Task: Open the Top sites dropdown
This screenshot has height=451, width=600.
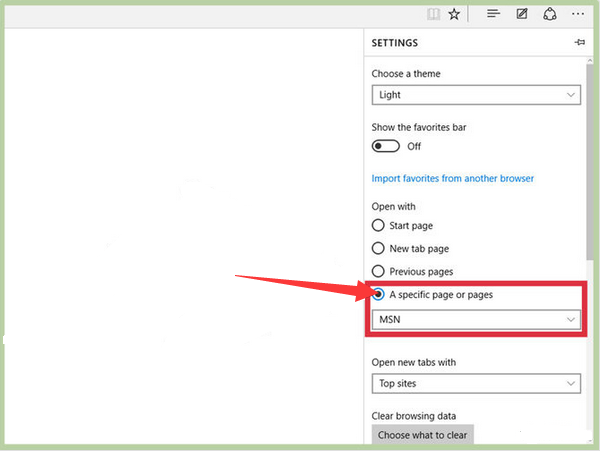Action: 476,383
